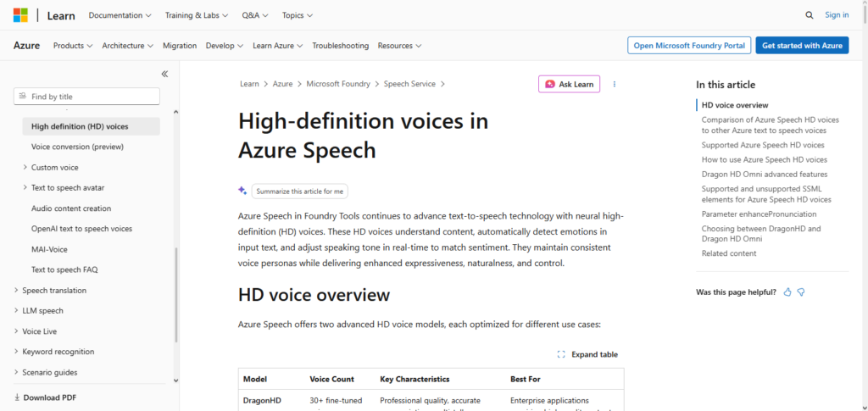The image size is (868, 411).
Task: Open the Documentation dropdown menu
Action: (x=120, y=15)
